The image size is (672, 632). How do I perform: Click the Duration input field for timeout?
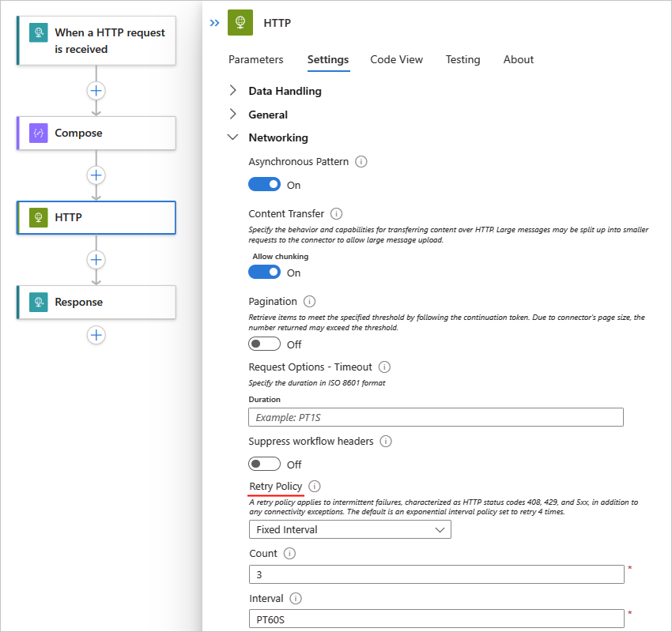click(x=435, y=417)
